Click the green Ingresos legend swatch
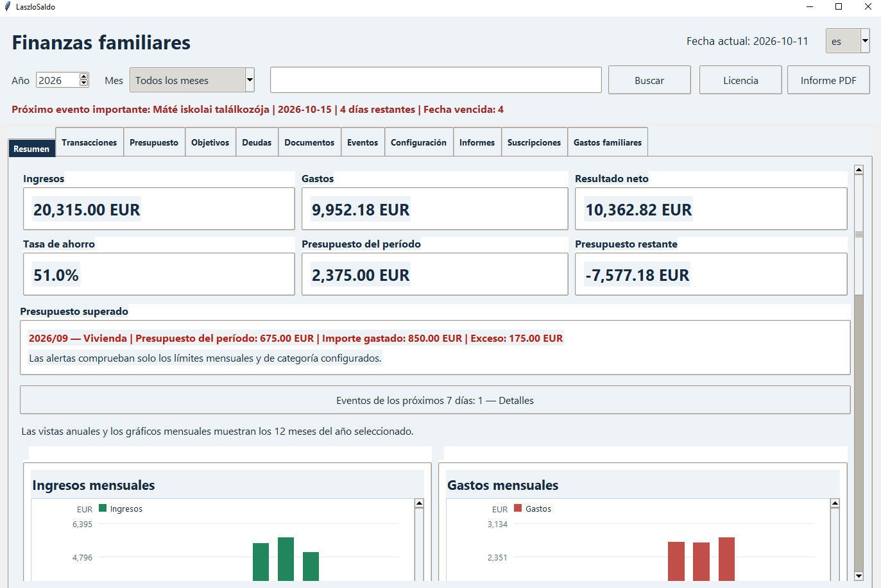Screen dimensions: 881x588 pos(103,508)
